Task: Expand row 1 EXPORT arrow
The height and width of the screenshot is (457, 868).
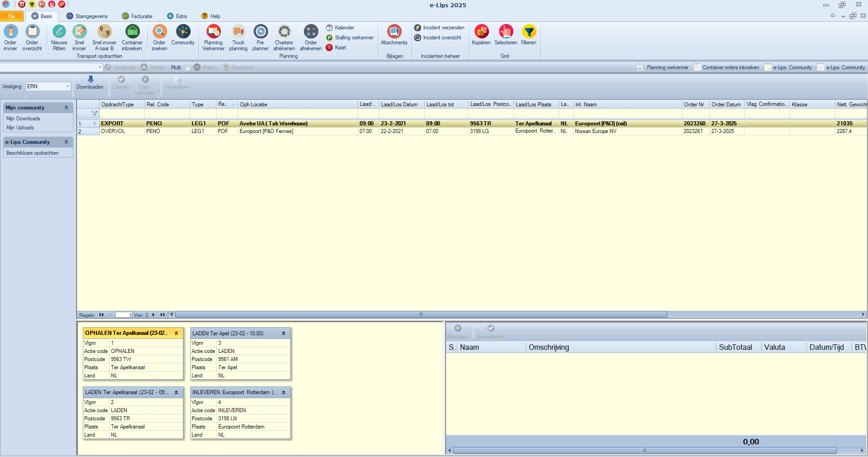Action: pyautogui.click(x=94, y=123)
